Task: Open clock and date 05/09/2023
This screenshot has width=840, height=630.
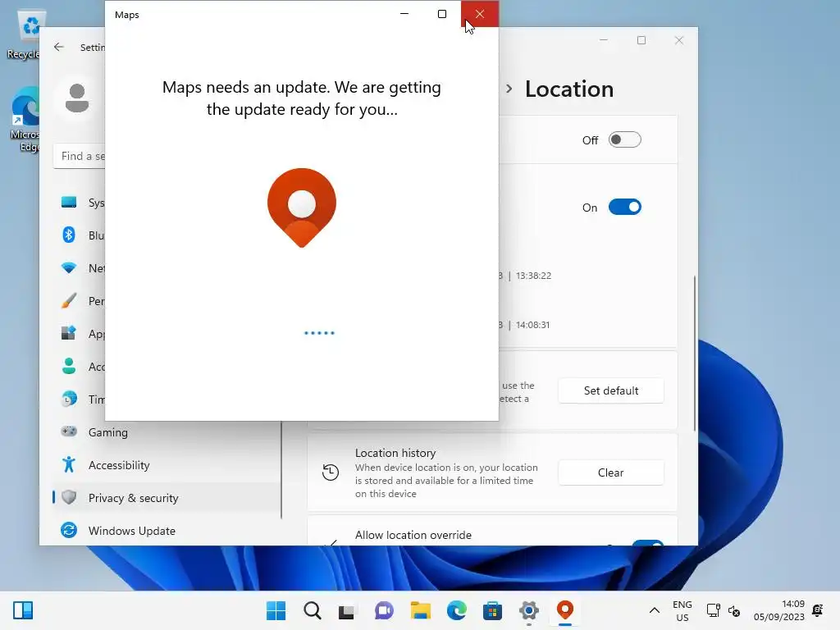Action: [x=779, y=610]
